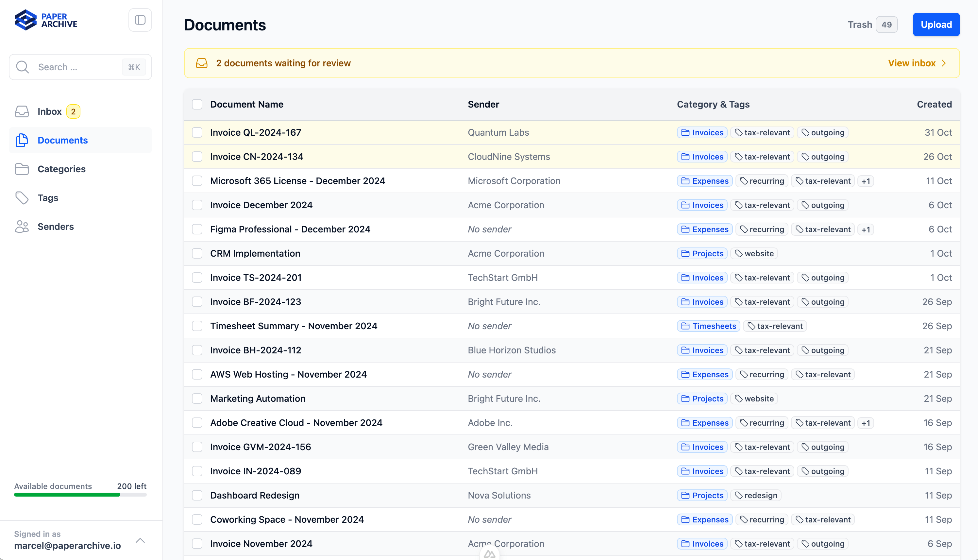Show extra tags on Adobe Creative Cloud row
The width and height of the screenshot is (978, 560).
(x=866, y=423)
